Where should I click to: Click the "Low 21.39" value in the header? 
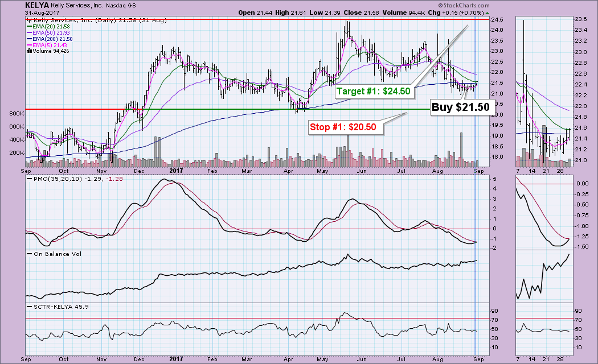(x=325, y=13)
